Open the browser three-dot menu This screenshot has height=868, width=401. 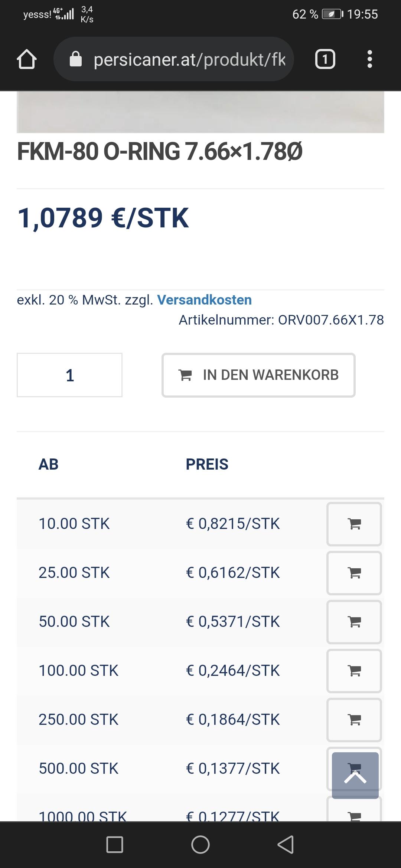[x=369, y=59]
